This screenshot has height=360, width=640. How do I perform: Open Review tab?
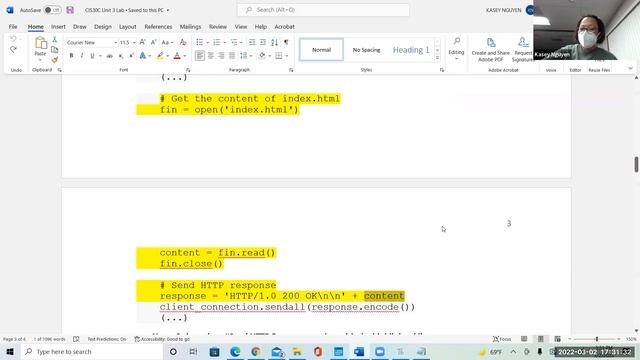(x=218, y=27)
